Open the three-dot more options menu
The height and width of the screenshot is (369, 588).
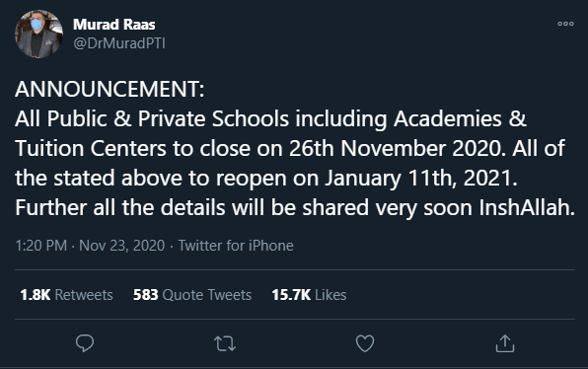pos(565,24)
